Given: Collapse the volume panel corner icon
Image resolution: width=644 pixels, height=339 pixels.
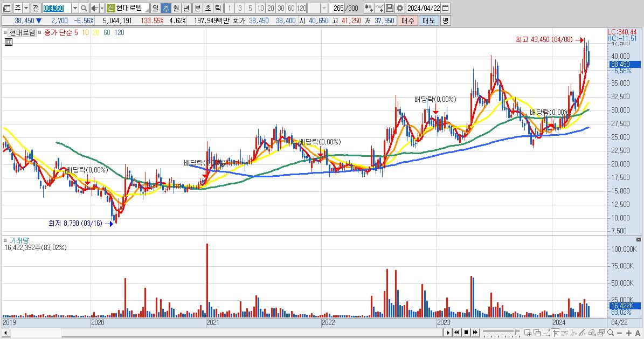Looking at the screenshot, I should coord(638,239).
